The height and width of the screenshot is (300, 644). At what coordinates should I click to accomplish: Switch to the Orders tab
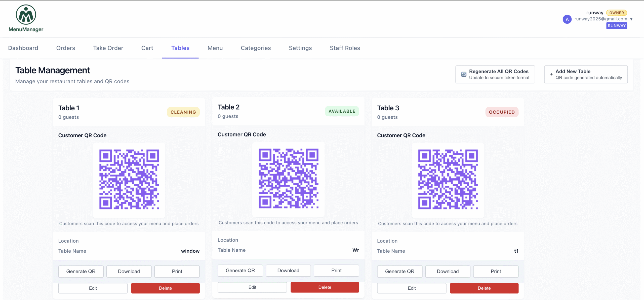coord(66,48)
